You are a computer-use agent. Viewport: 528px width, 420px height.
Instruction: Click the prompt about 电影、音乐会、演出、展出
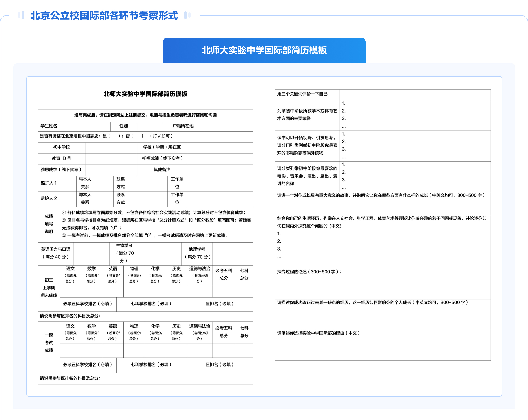pyautogui.click(x=307, y=176)
